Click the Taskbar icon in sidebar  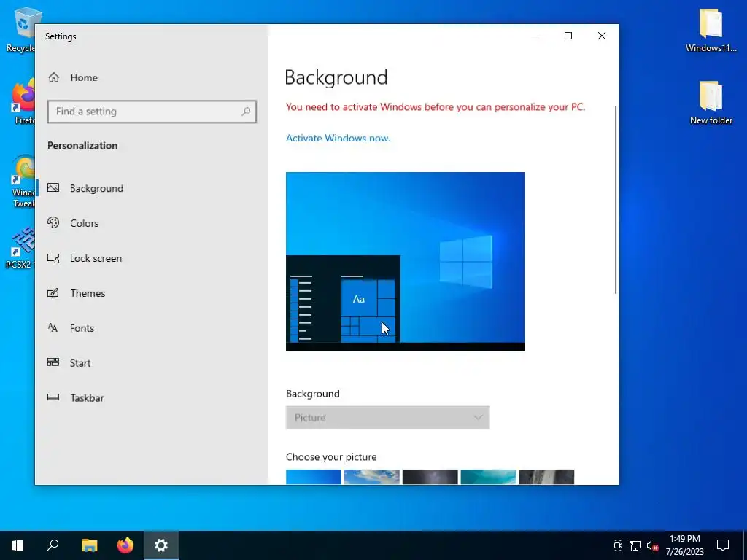pos(53,397)
